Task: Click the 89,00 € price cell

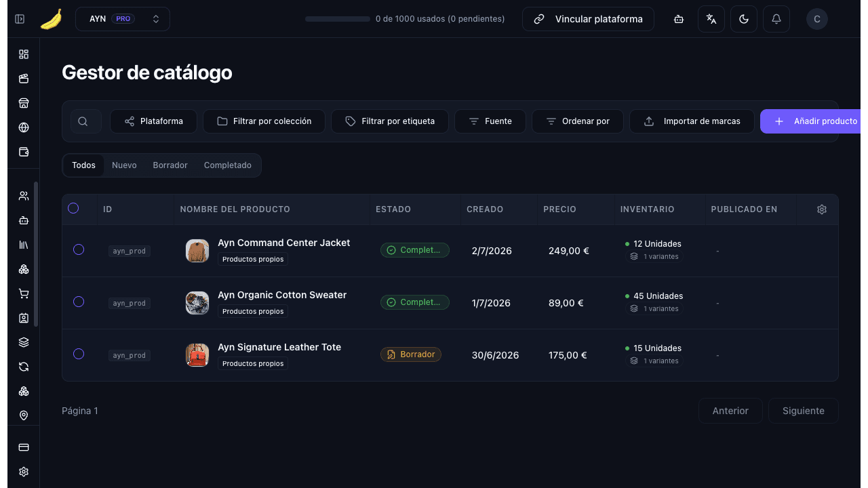Action: (566, 303)
